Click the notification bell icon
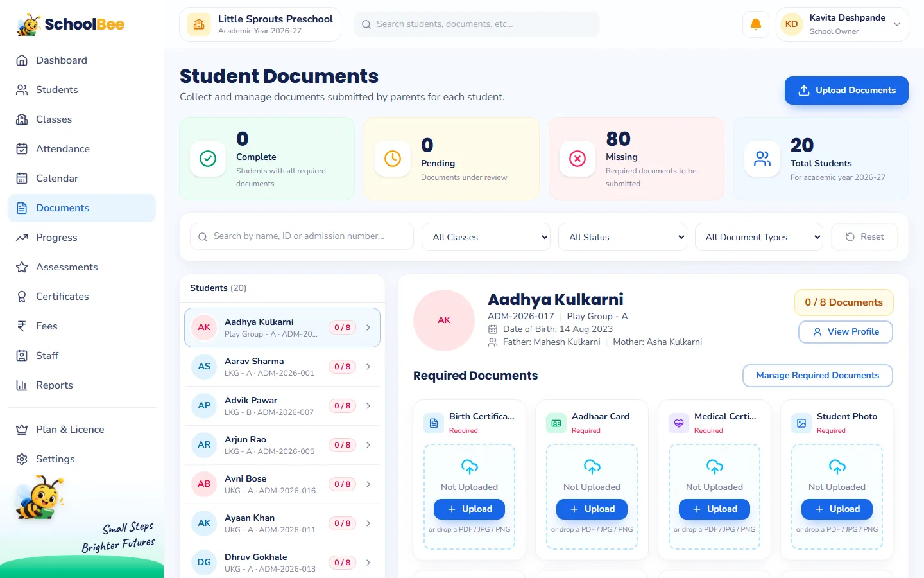Screen dimensions: 924x578 tap(756, 24)
